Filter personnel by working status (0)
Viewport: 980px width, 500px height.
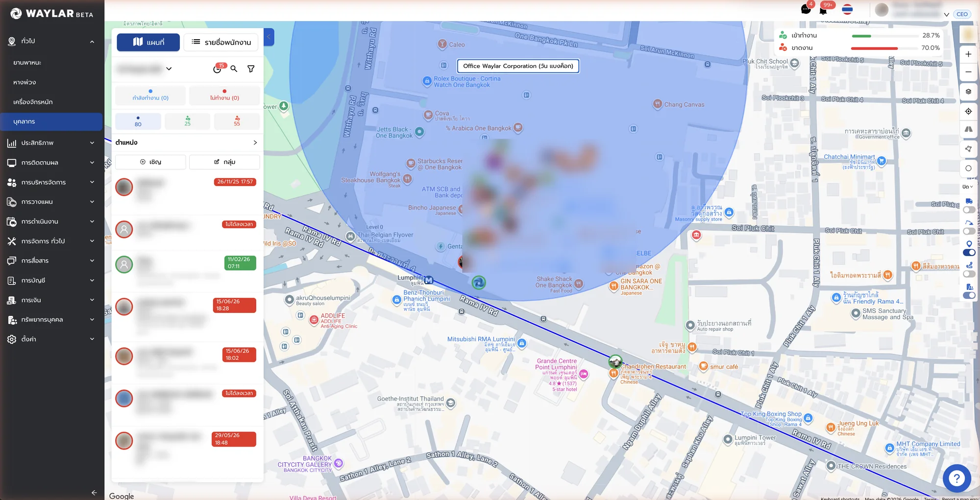150,95
